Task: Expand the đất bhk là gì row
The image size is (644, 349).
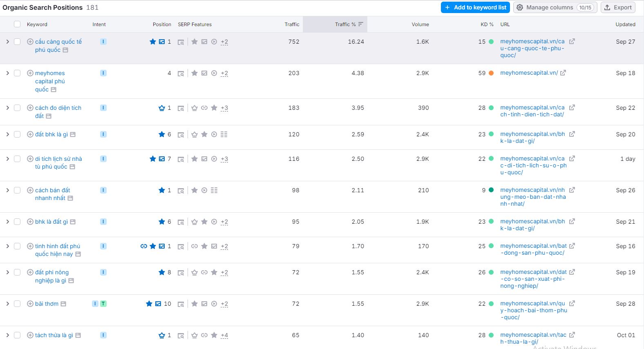Action: pos(7,134)
